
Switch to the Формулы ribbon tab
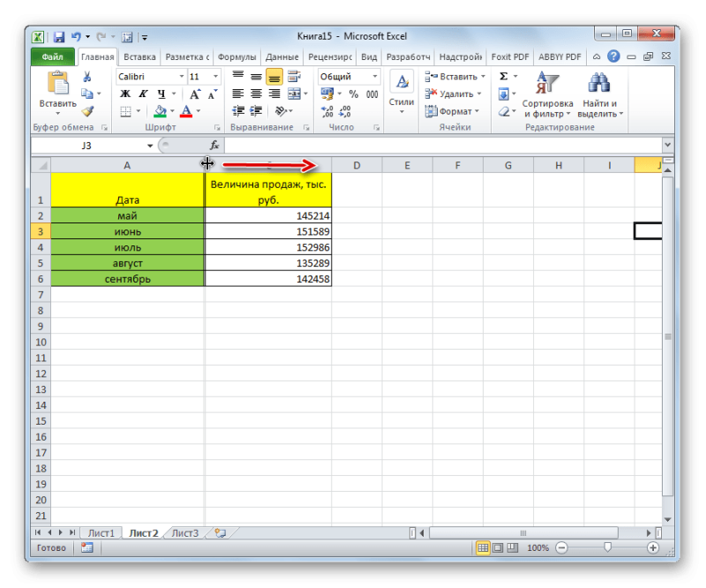[237, 57]
